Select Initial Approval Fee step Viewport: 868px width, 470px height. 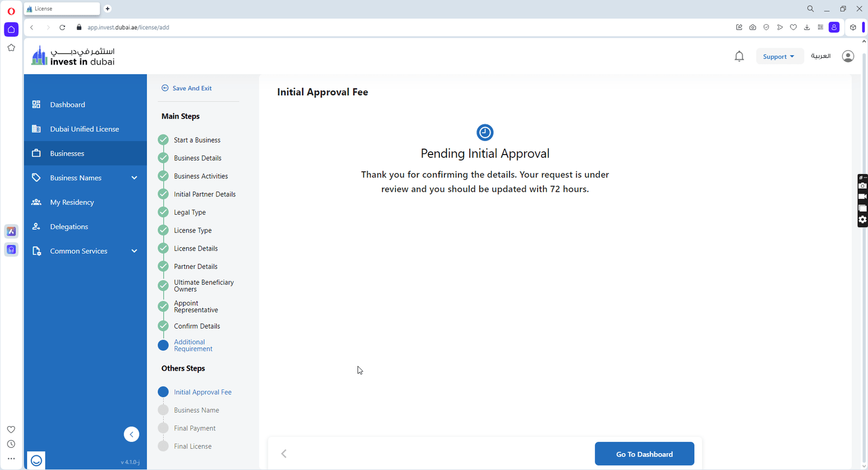point(202,392)
